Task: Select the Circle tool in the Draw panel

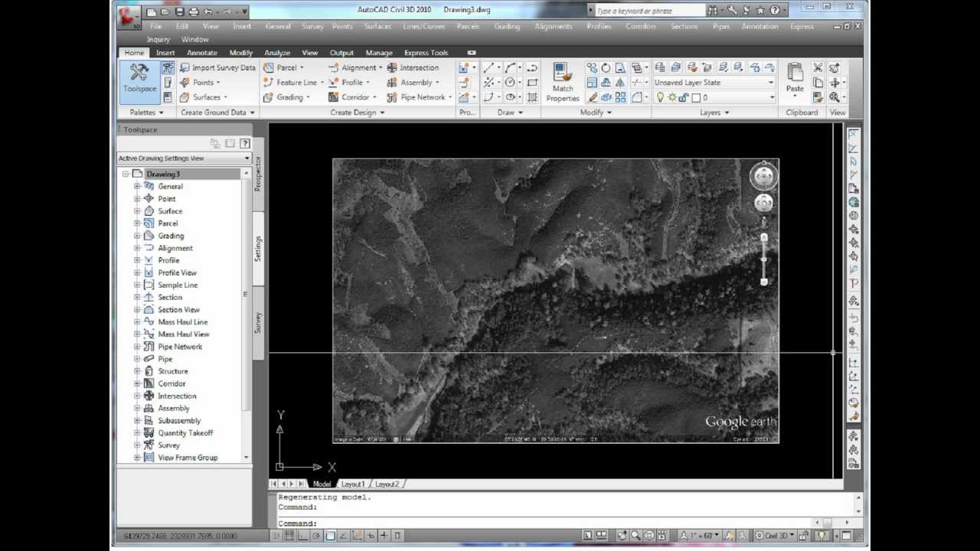Action: [x=510, y=82]
